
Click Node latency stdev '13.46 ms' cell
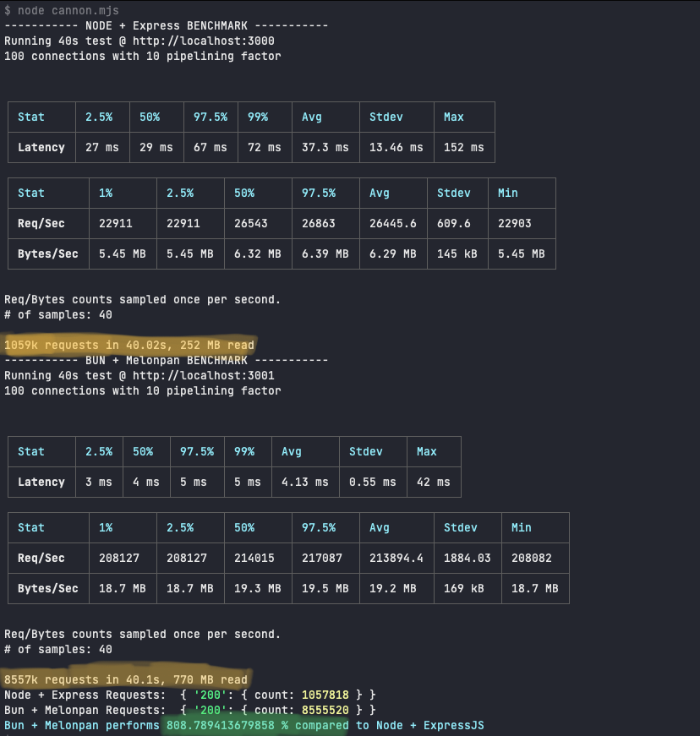[x=396, y=147]
